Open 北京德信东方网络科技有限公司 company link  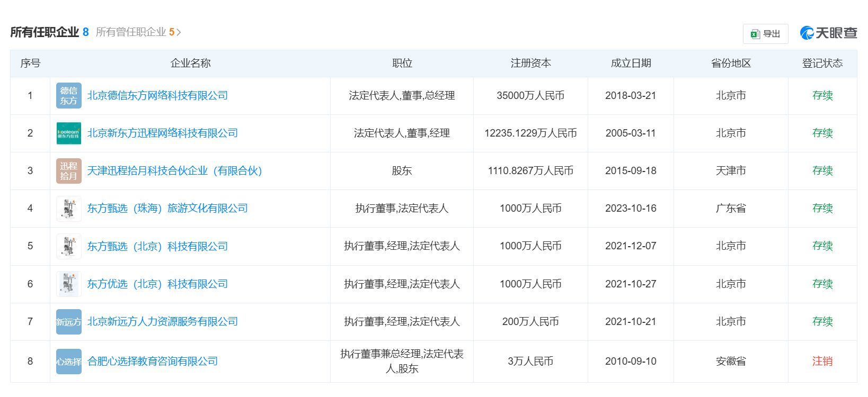(157, 96)
